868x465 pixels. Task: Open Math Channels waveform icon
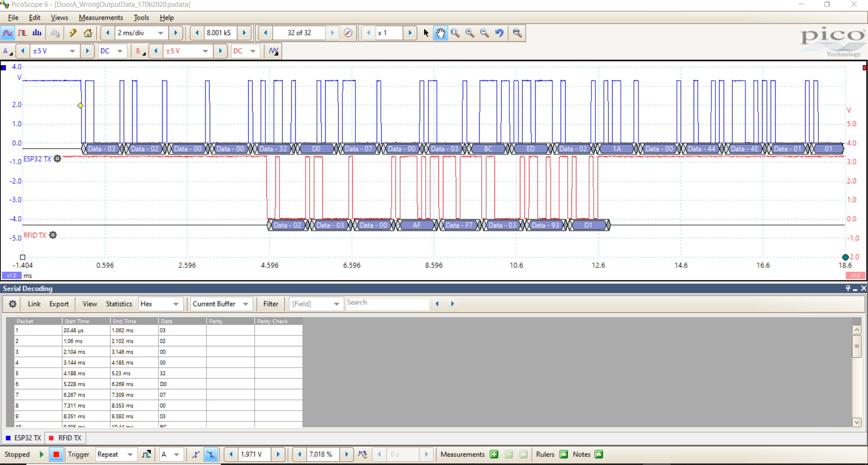pos(273,51)
